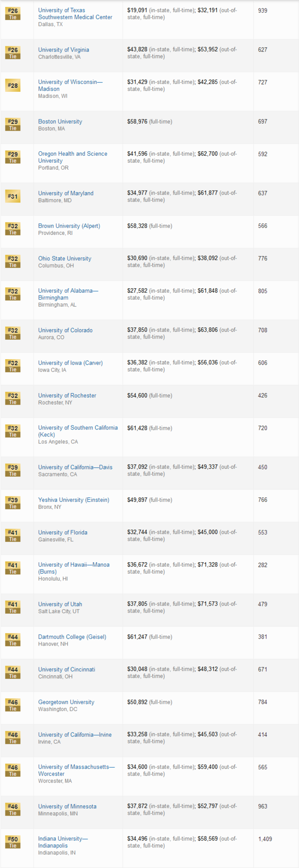
Task: Open University of Rochester link
Action: coord(67,396)
